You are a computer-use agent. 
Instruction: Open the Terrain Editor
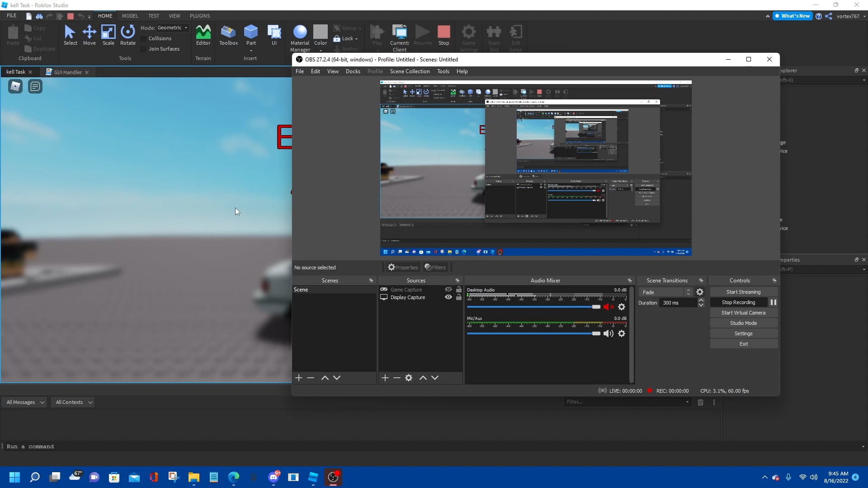[203, 35]
